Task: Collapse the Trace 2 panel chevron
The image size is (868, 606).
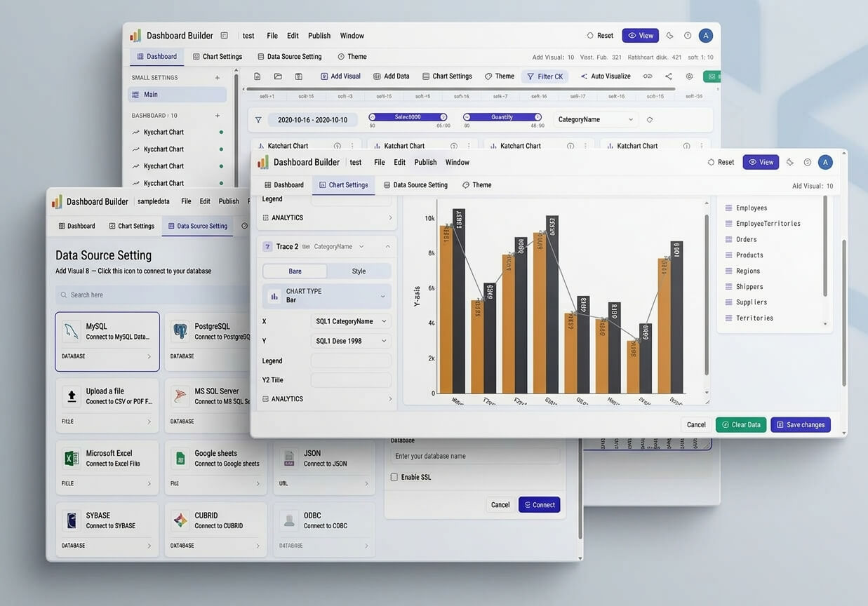Action: coord(388,247)
